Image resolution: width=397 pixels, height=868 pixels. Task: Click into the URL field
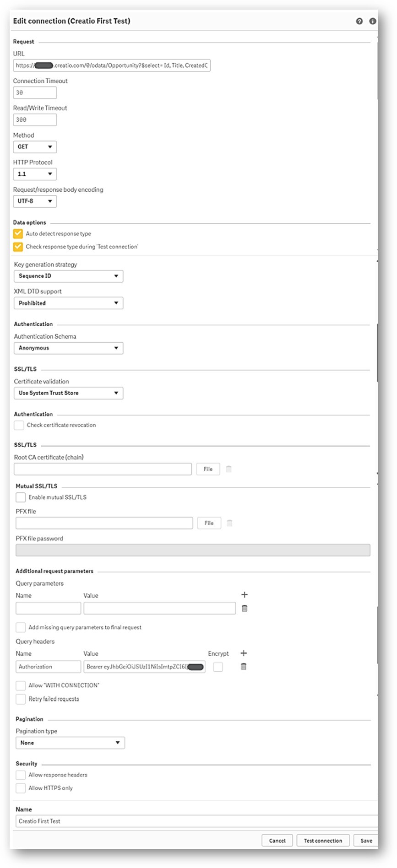112,65
